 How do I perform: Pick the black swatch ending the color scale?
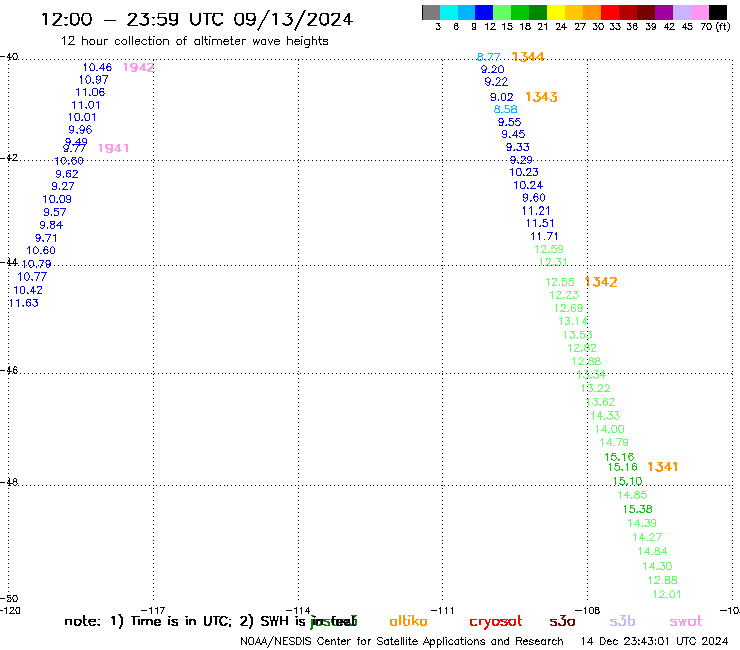pyautogui.click(x=718, y=12)
